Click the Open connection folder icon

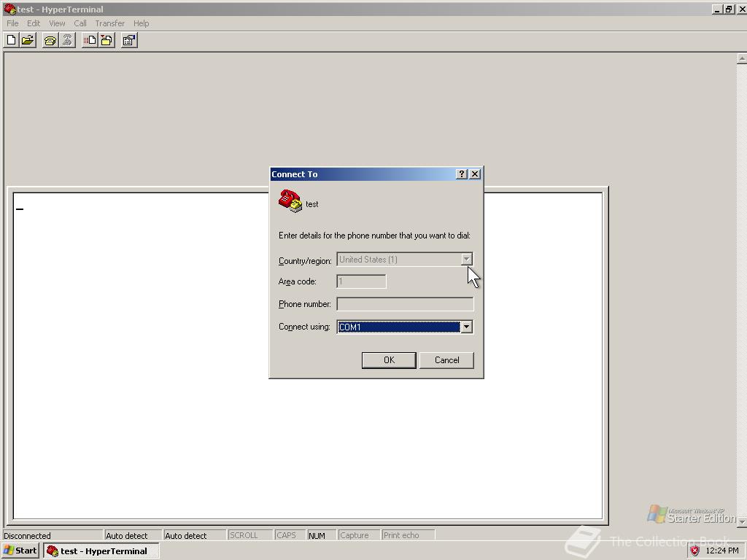click(28, 41)
